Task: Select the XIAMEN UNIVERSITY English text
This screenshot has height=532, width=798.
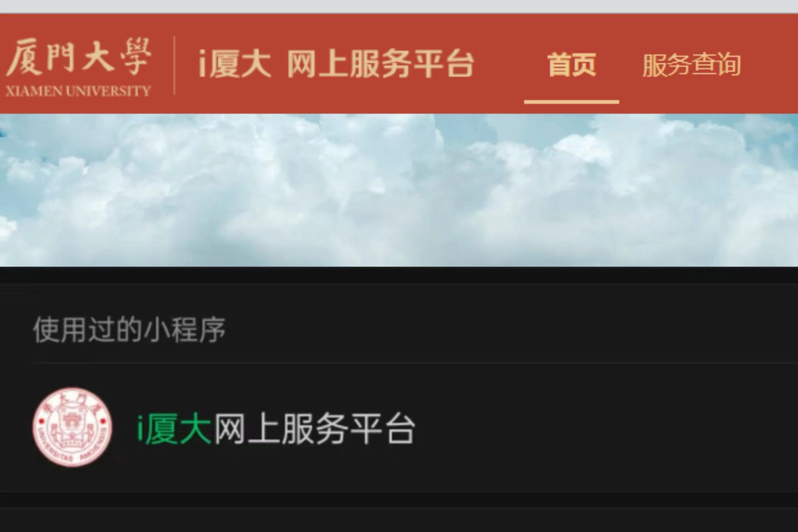Action: 78,91
